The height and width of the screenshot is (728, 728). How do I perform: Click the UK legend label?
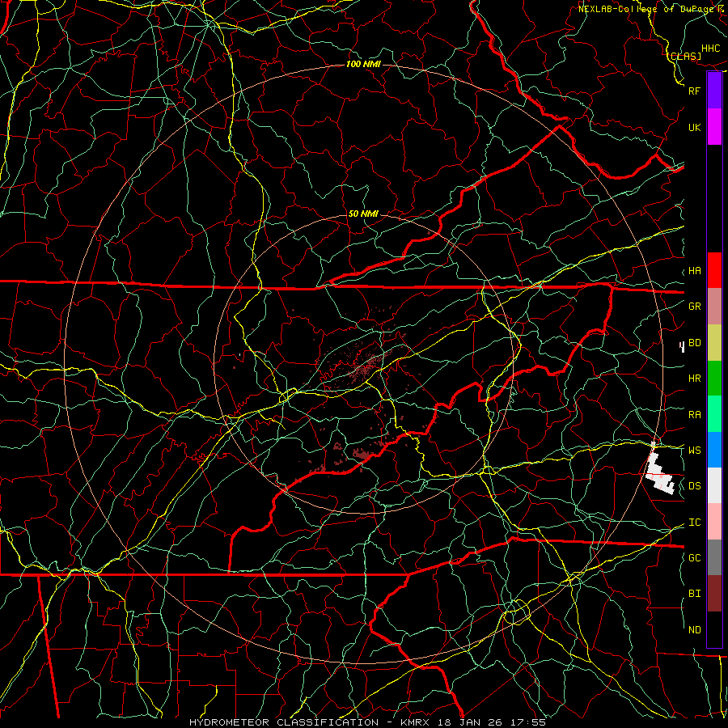pos(695,127)
